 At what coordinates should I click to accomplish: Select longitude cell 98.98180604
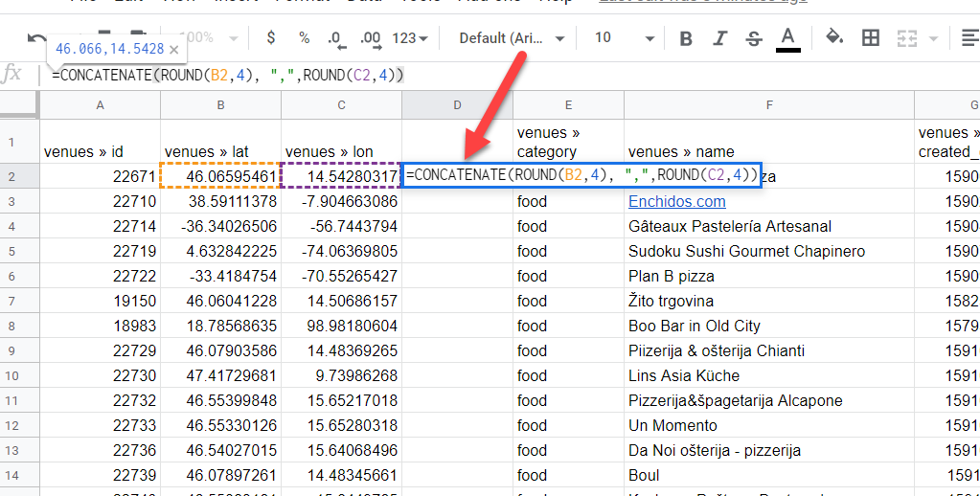(341, 326)
